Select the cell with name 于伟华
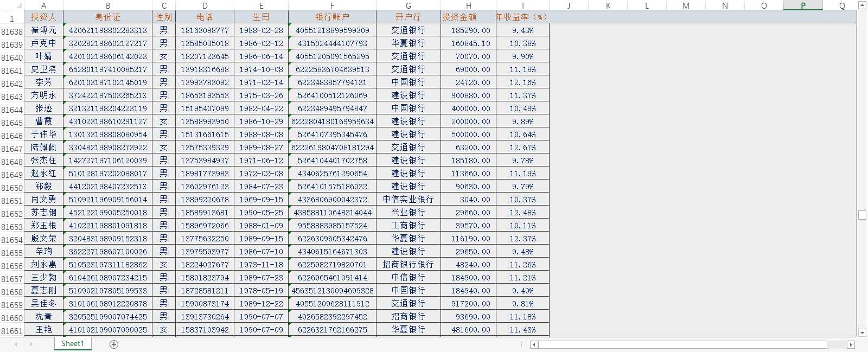Image resolution: width=868 pixels, height=352 pixels. [44, 135]
